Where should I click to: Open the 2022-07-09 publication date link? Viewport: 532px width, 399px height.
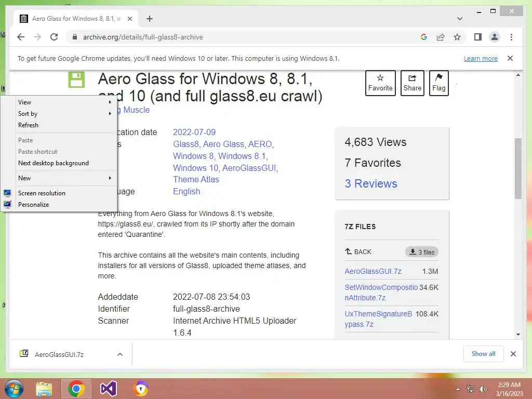[x=194, y=132]
